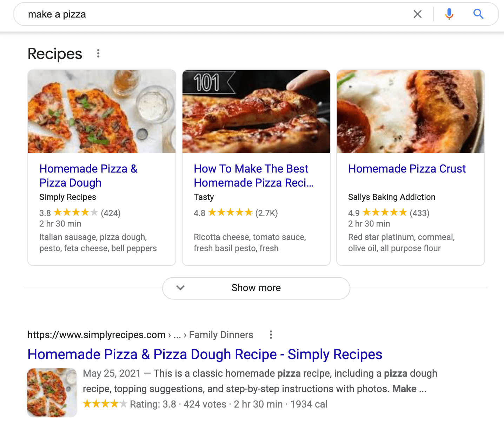Open How To Make The Best Homemade Pizza recipe
Viewport: 504px width, 430px height.
click(x=253, y=175)
